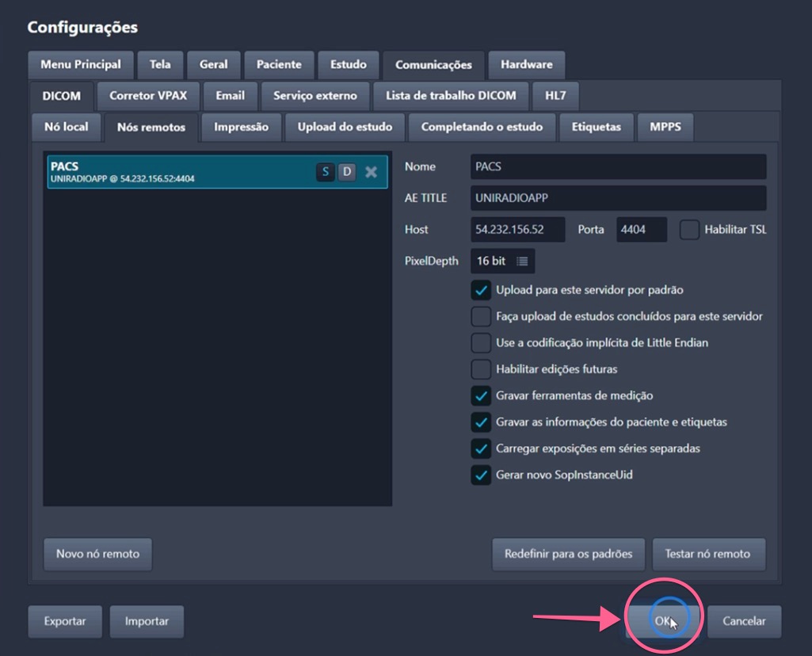Go to Upload do estudo tab
812x656 pixels.
pyautogui.click(x=345, y=127)
